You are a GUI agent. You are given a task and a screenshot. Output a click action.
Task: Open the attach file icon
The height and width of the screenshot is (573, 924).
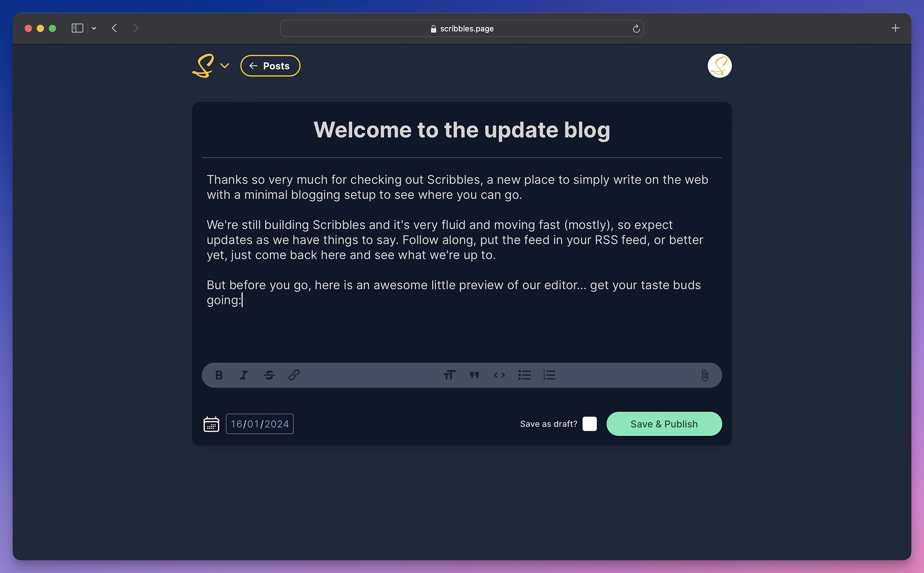click(x=705, y=375)
